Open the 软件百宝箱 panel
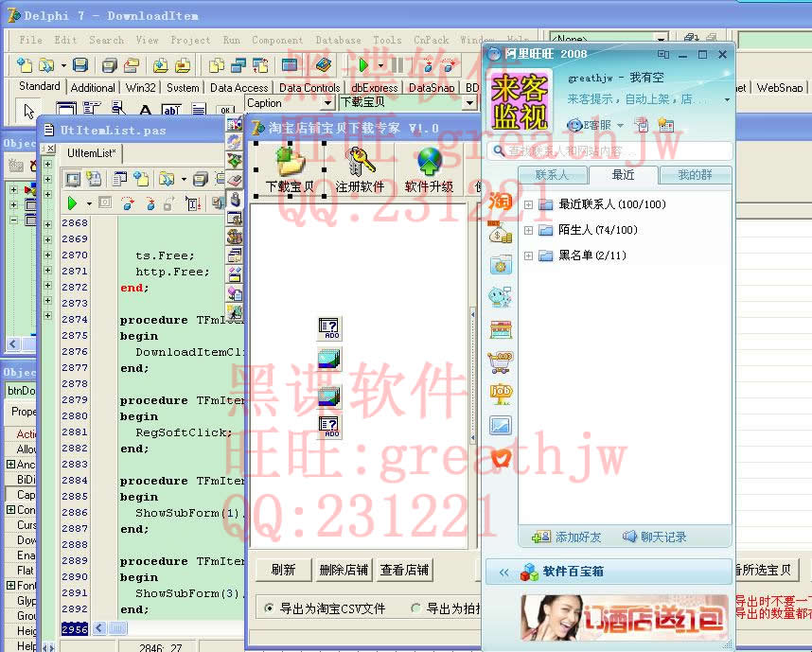 click(609, 572)
